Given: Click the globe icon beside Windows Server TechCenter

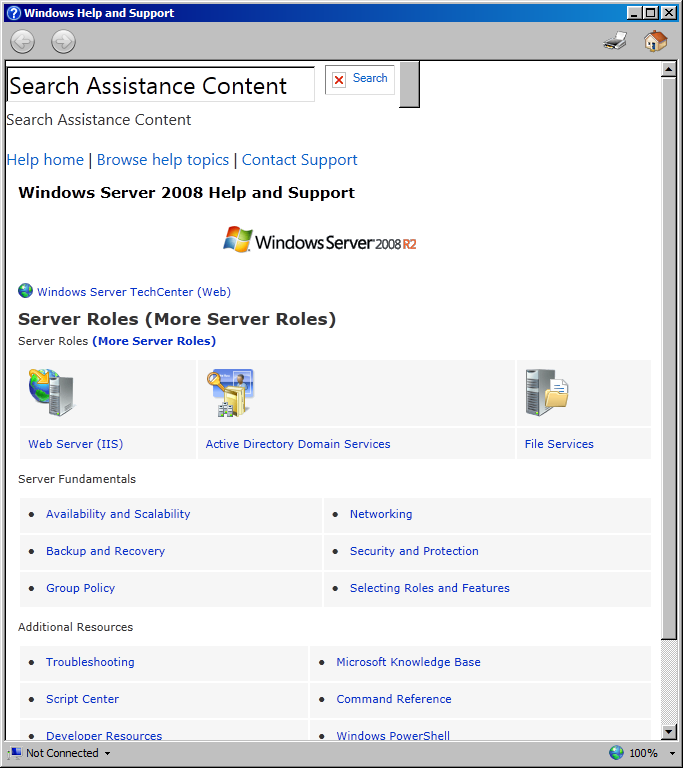Looking at the screenshot, I should coord(25,291).
